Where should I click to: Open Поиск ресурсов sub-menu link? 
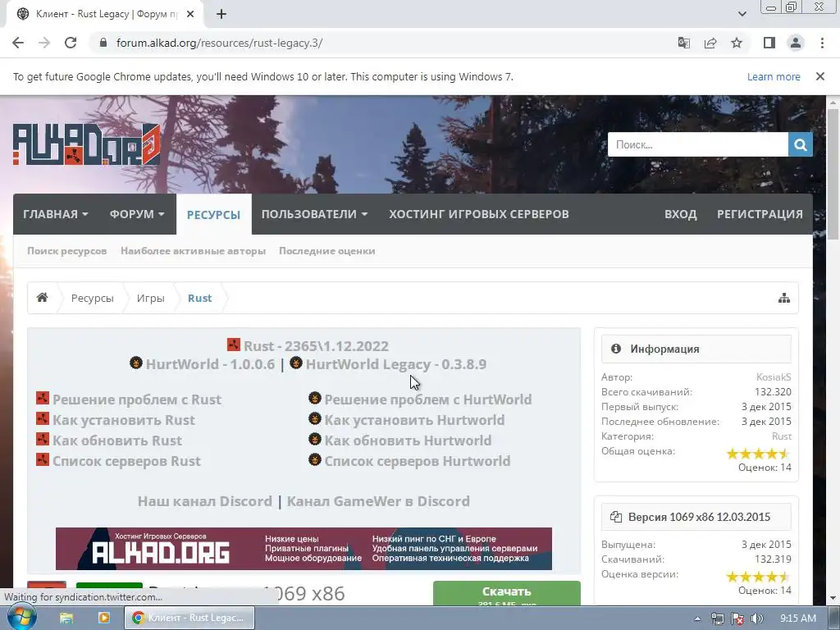tap(67, 251)
